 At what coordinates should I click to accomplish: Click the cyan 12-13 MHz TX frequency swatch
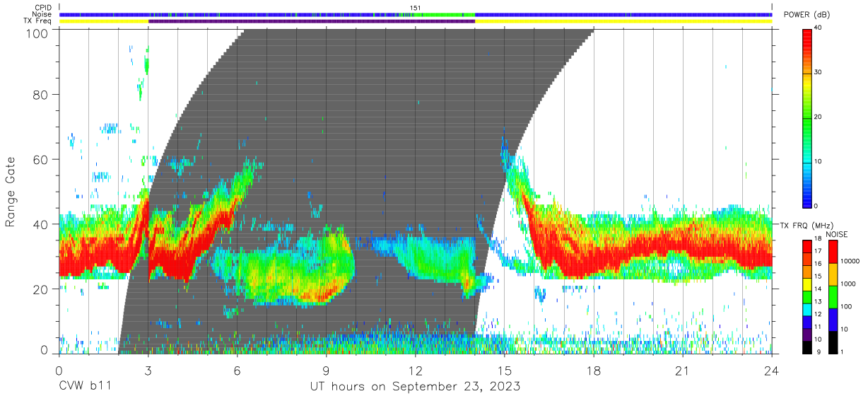click(x=807, y=308)
